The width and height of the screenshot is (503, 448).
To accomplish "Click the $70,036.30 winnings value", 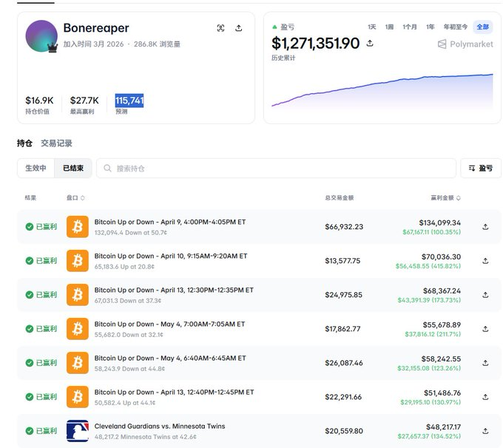I will (x=441, y=257).
